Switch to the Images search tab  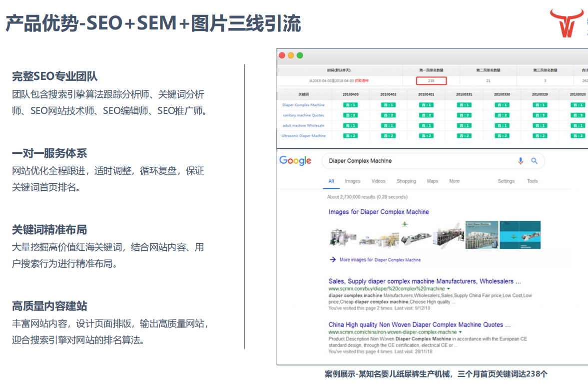pos(352,181)
